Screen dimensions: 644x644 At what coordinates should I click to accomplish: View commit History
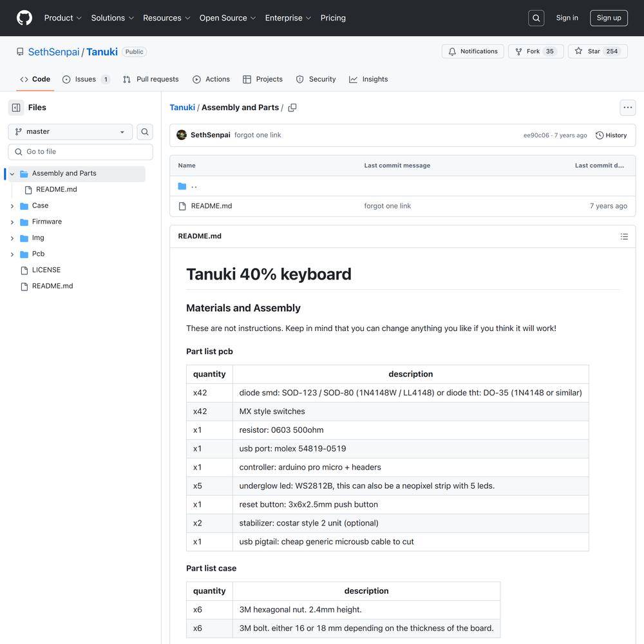coord(611,135)
